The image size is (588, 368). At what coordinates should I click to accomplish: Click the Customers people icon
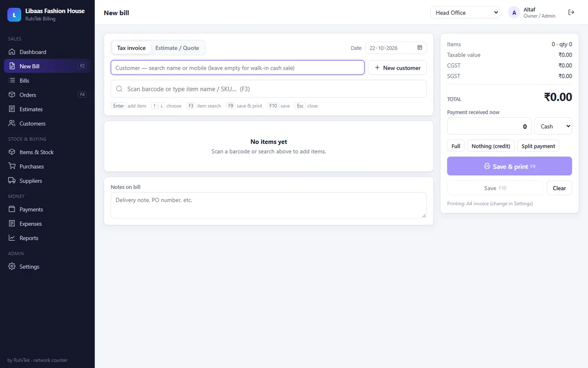pyautogui.click(x=12, y=124)
